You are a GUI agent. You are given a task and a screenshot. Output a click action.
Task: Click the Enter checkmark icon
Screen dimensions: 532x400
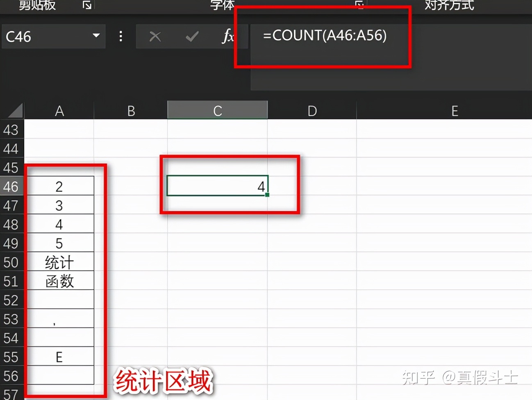[191, 36]
